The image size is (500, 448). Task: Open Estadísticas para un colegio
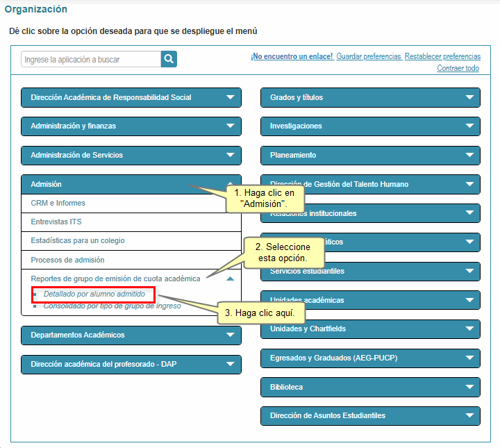[x=78, y=240]
